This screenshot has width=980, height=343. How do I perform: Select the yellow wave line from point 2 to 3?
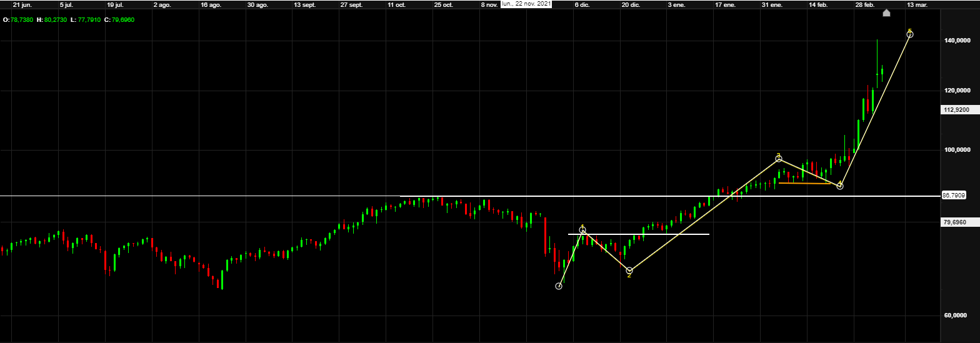pos(704,214)
